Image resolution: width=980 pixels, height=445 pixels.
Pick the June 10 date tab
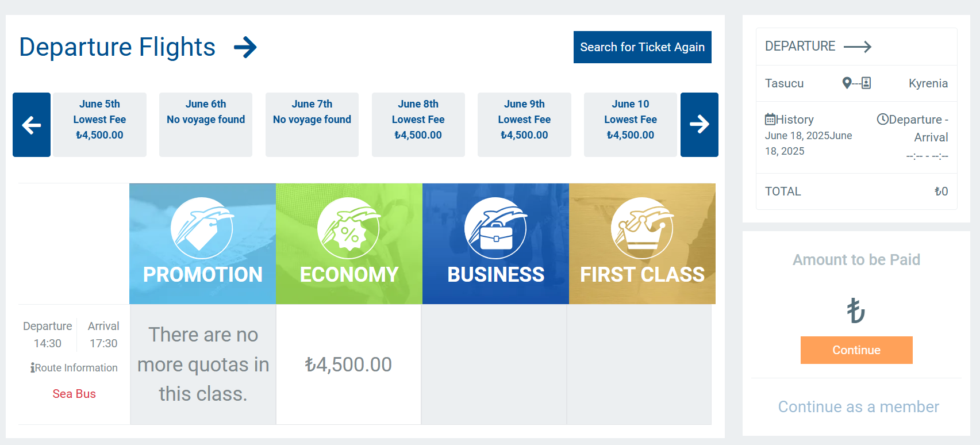coord(630,125)
